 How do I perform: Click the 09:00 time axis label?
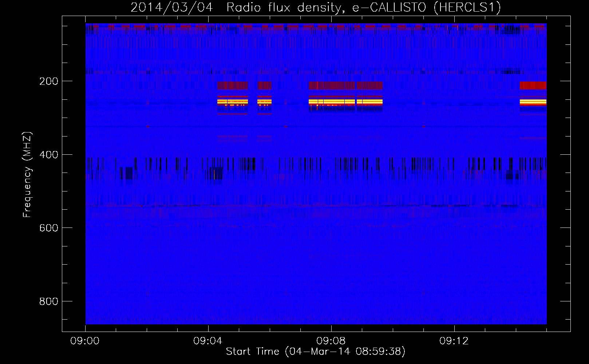85,341
